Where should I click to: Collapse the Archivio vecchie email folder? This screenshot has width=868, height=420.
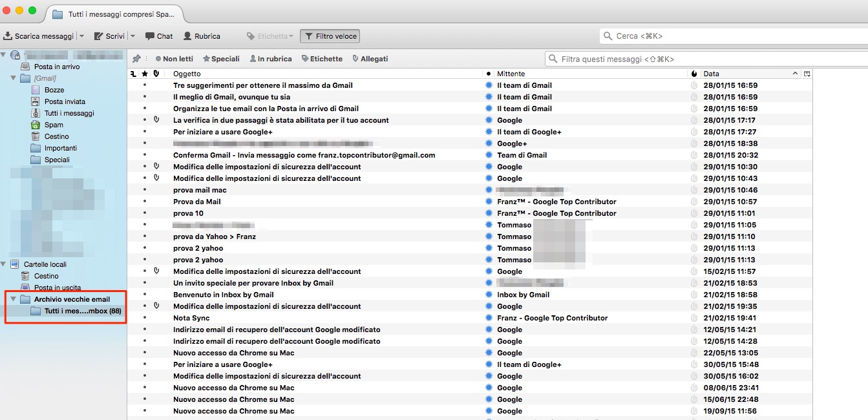pos(14,299)
